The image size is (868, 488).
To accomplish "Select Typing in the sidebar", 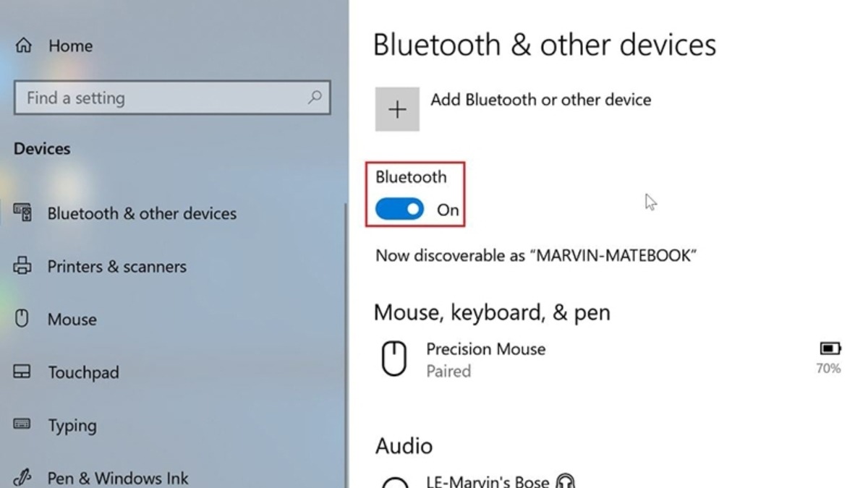I will tap(72, 426).
